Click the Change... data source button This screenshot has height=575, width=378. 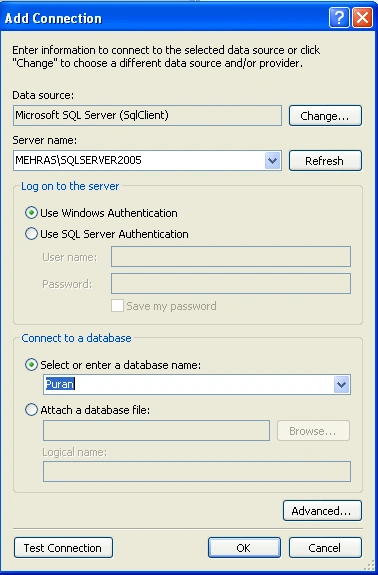325,116
